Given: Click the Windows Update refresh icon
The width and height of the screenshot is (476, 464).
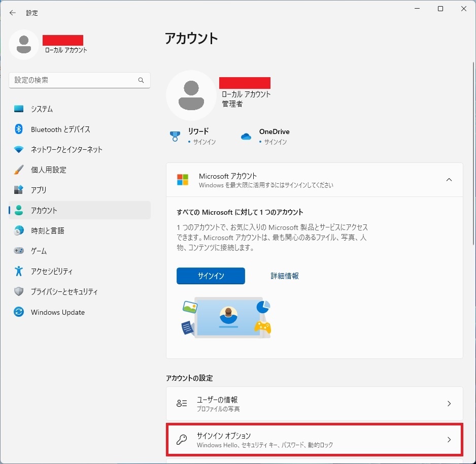Looking at the screenshot, I should pyautogui.click(x=18, y=312).
